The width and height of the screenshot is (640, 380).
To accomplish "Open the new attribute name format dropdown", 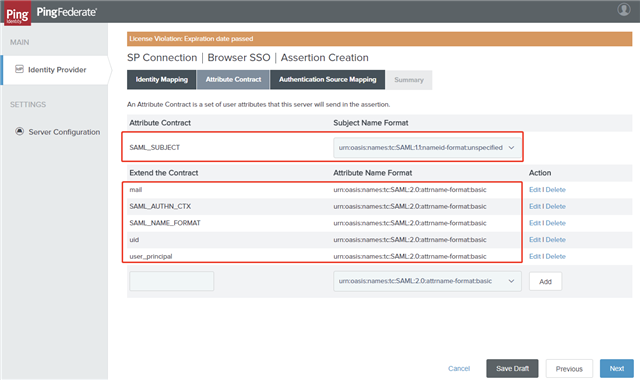I will 427,281.
